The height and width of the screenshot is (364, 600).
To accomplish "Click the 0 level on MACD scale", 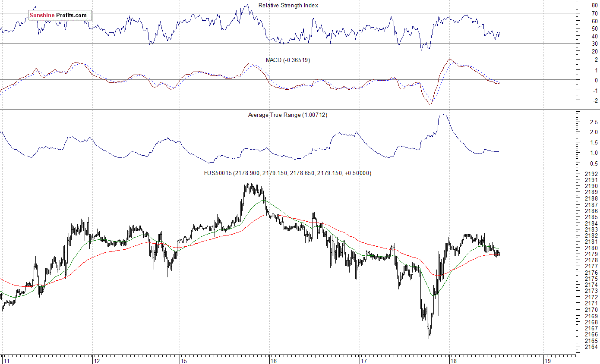I will pyautogui.click(x=596, y=80).
